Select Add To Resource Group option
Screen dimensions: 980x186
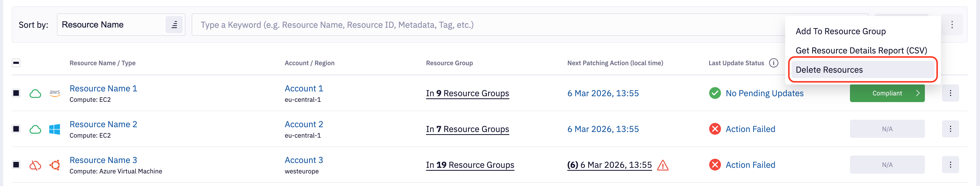[840, 32]
